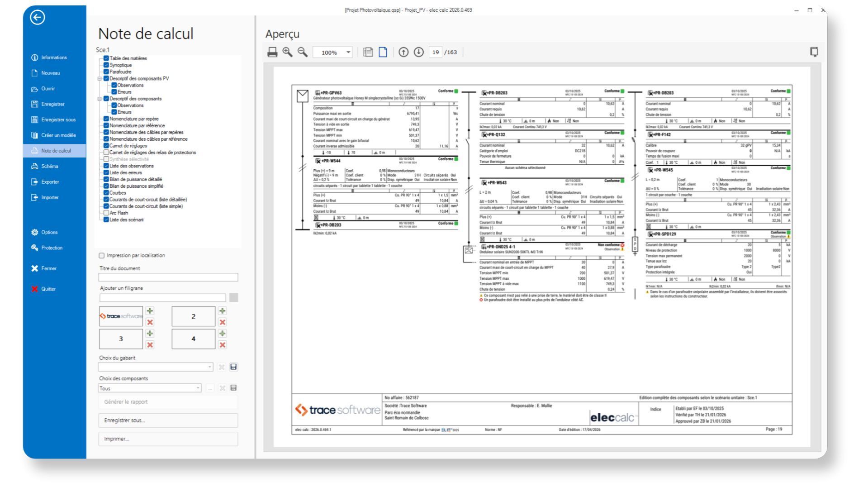The height and width of the screenshot is (487, 868).
Task: Select Enregistrer in the sidebar
Action: [x=48, y=104]
